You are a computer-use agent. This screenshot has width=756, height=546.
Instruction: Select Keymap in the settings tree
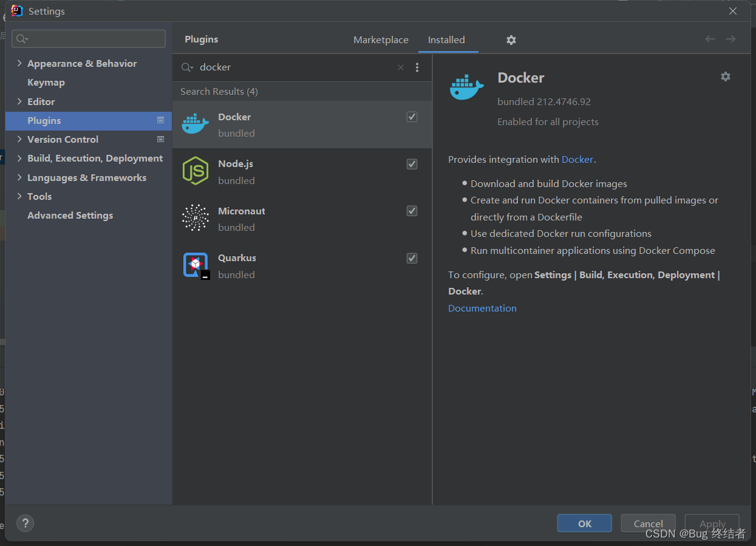[x=46, y=83]
